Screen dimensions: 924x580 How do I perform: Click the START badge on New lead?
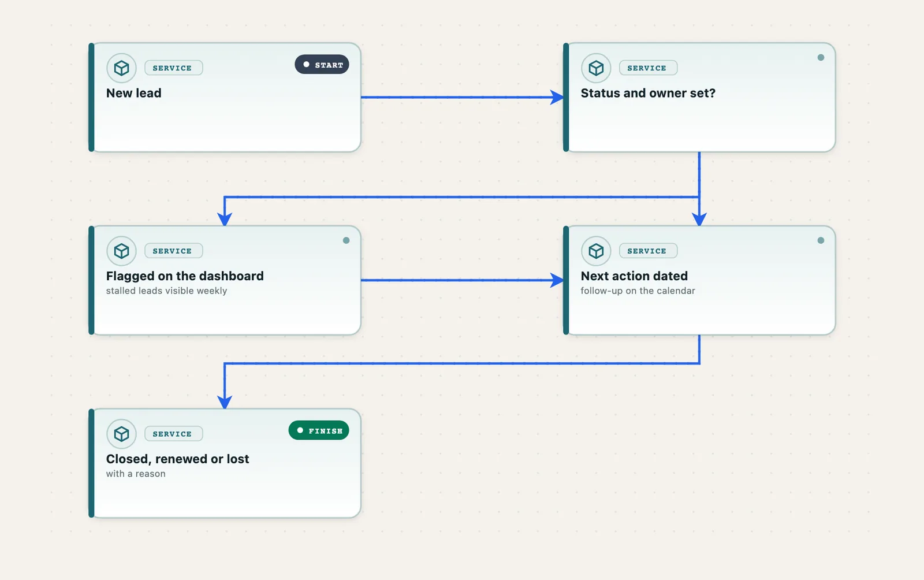322,65
